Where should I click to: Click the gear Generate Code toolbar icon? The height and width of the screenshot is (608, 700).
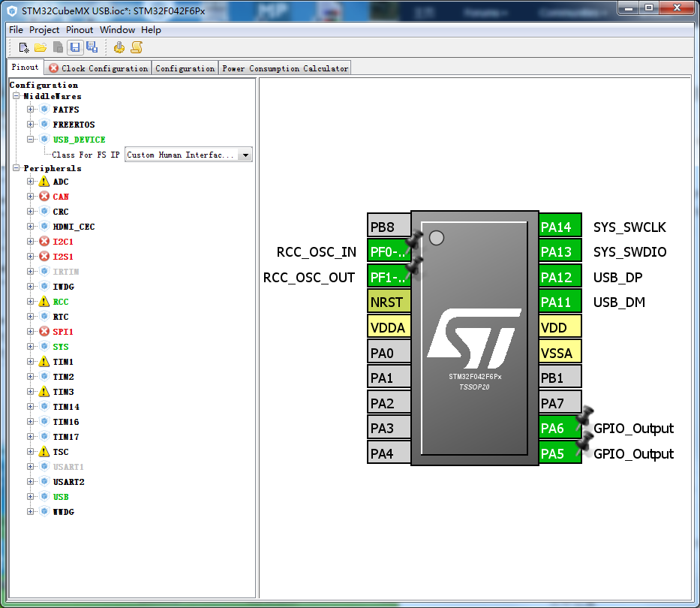tap(119, 47)
